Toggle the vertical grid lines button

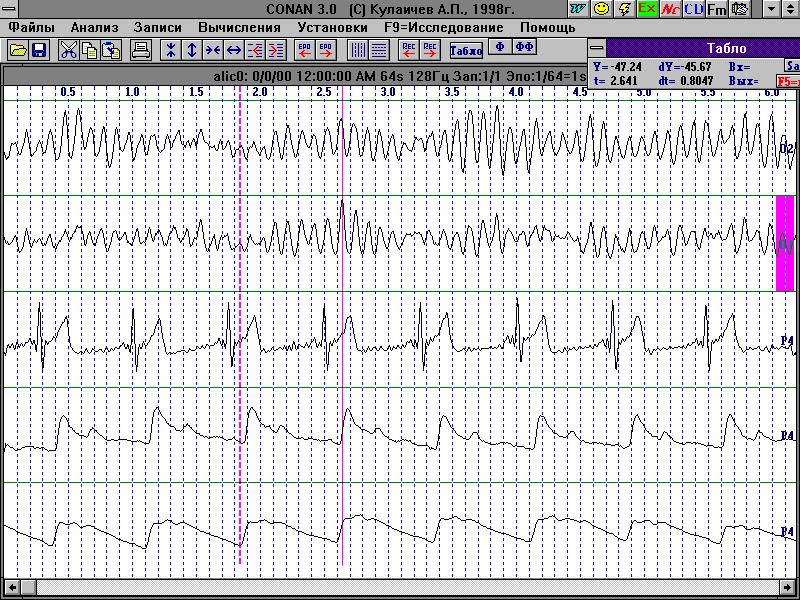pyautogui.click(x=357, y=49)
